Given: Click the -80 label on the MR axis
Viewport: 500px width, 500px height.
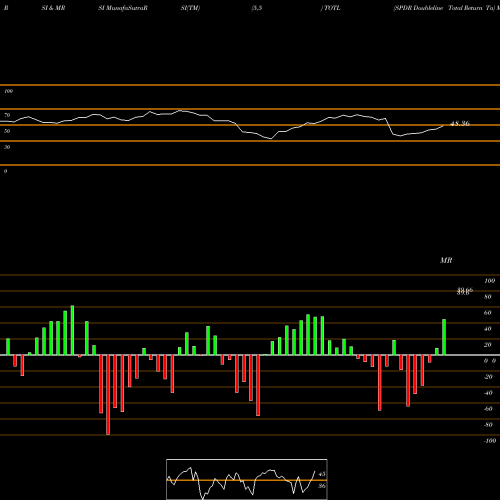Looking at the screenshot, I should click(488, 425).
